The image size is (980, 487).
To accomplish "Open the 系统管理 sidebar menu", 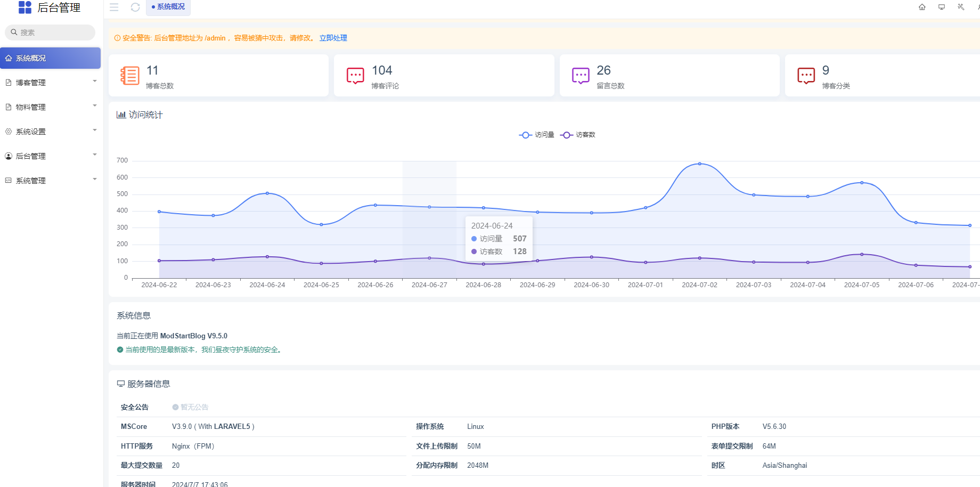I will [x=50, y=181].
